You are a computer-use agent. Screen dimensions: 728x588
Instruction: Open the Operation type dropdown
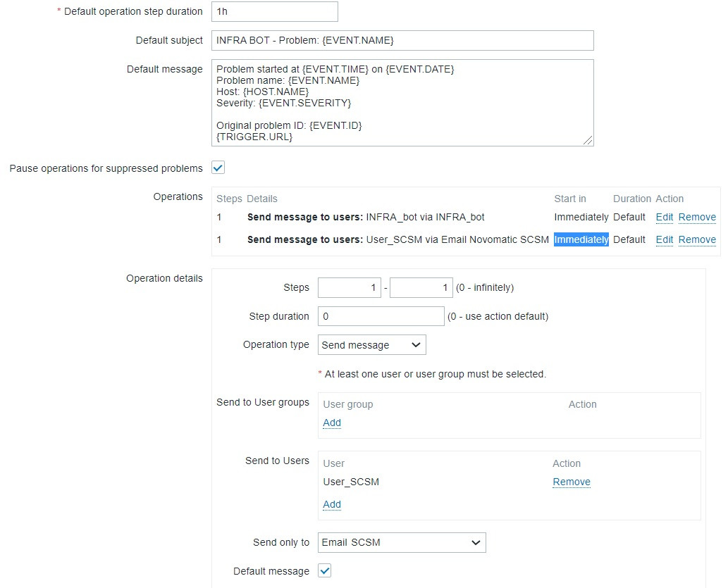[372, 345]
